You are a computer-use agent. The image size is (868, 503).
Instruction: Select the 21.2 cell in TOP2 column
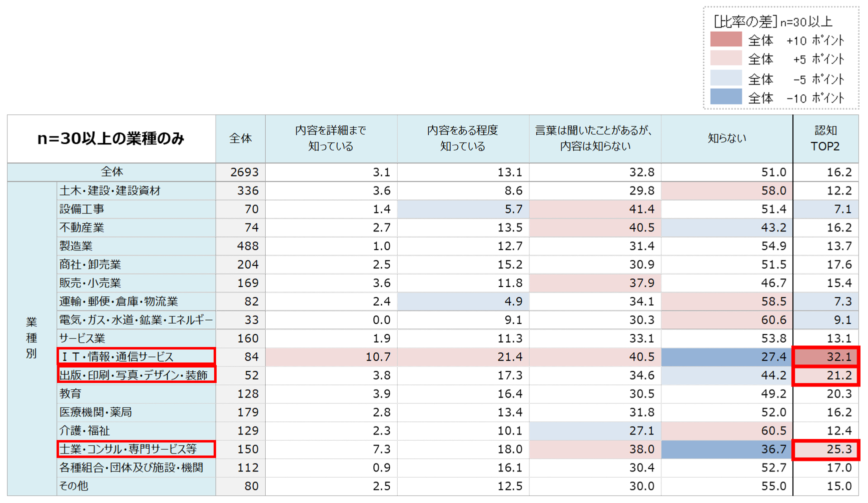(825, 375)
